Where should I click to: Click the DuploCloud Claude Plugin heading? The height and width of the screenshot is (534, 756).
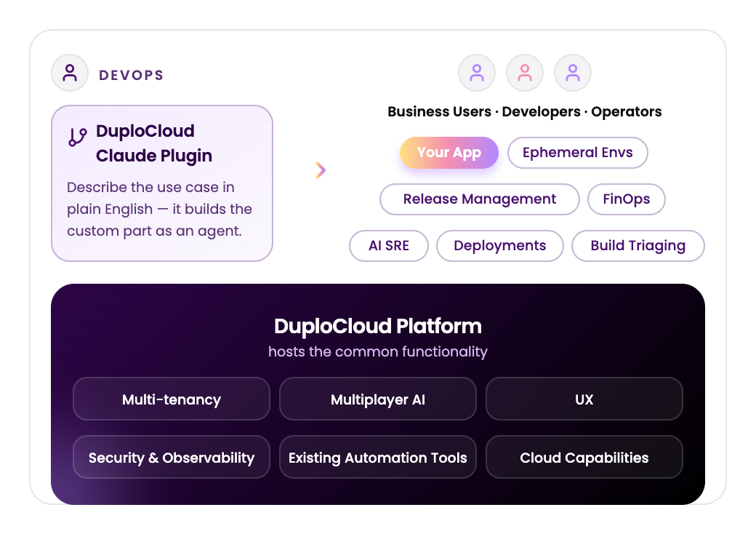point(154,143)
